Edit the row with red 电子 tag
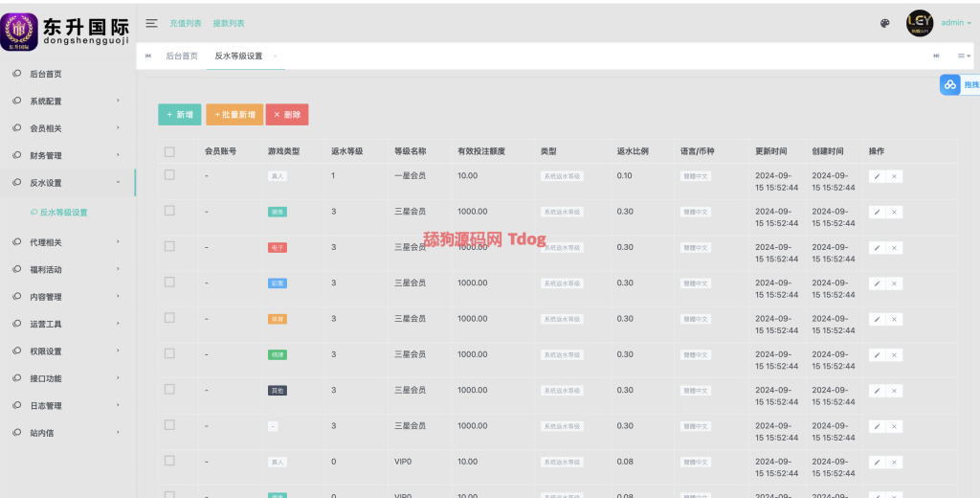The image size is (980, 498). point(877,248)
